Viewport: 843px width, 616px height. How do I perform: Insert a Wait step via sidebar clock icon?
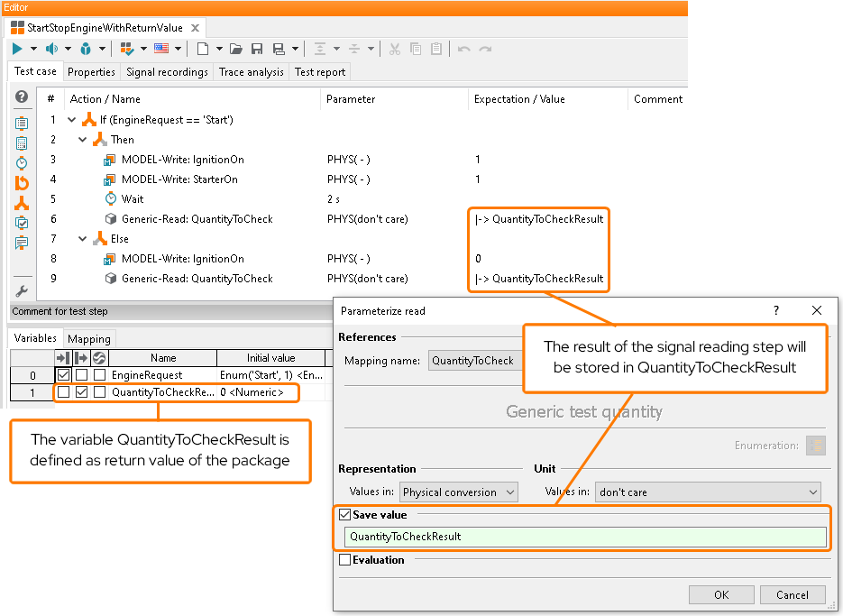coord(22,163)
